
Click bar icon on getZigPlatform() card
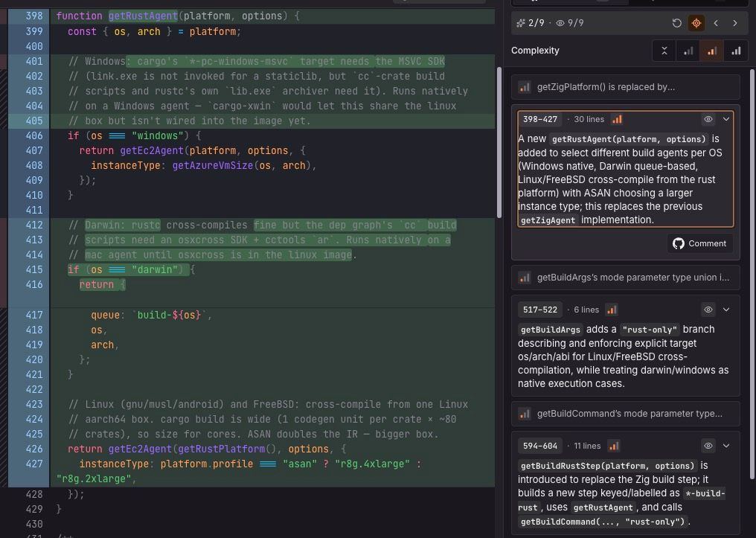coord(524,87)
